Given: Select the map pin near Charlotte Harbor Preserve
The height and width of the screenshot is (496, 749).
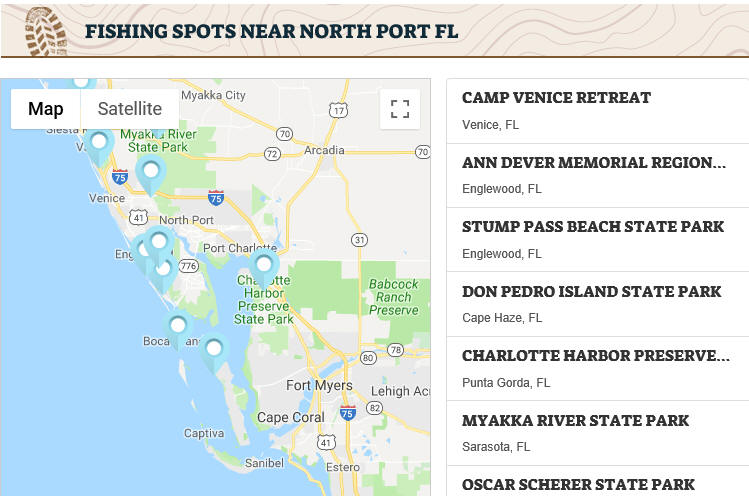Looking at the screenshot, I should (264, 269).
